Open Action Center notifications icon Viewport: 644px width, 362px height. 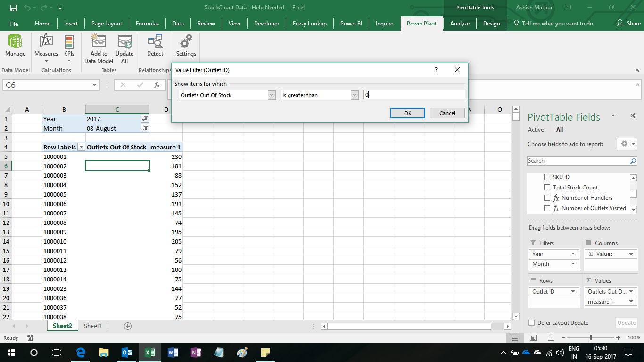(x=628, y=353)
